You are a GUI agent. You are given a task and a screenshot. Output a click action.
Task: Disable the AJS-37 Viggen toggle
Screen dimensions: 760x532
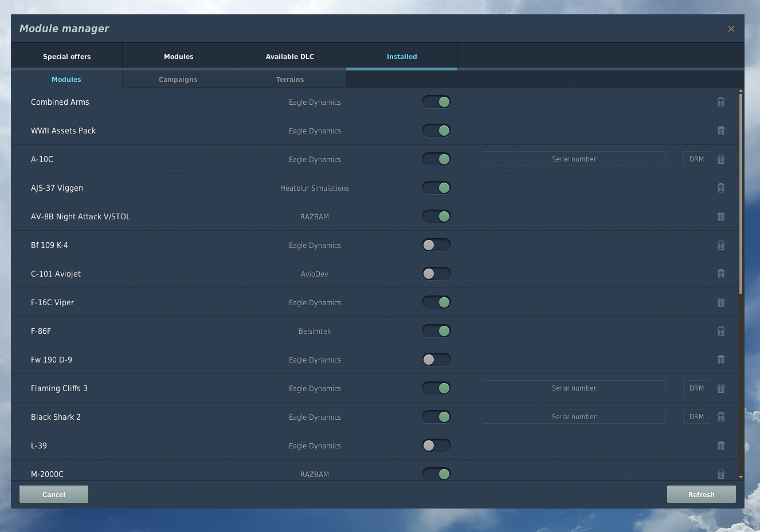coord(436,188)
